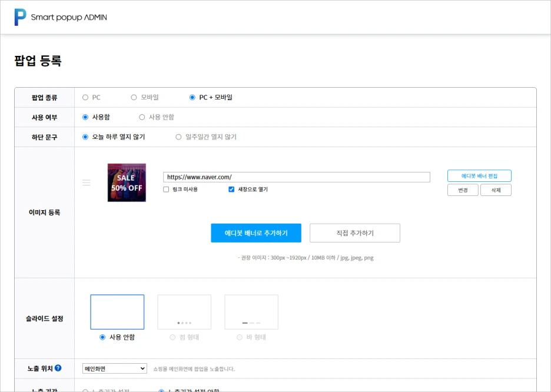This screenshot has width=551, height=392.
Task: Click 에디봇 배너로 추가하기 button
Action: coord(256,233)
